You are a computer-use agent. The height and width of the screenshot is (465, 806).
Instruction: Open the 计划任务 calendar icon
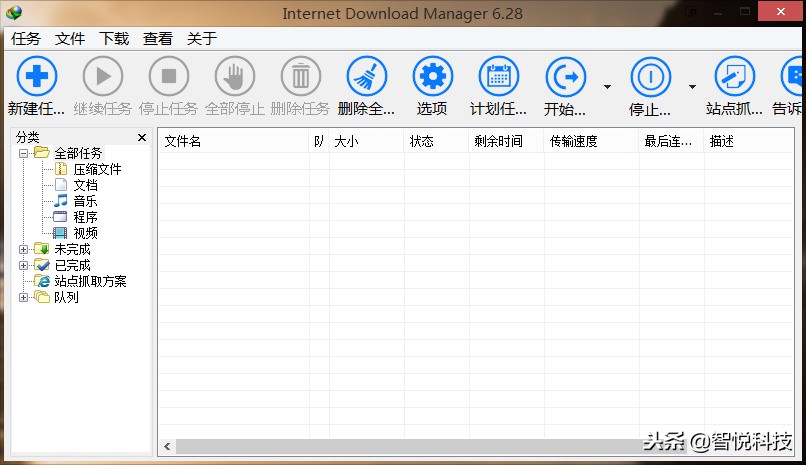tap(499, 76)
